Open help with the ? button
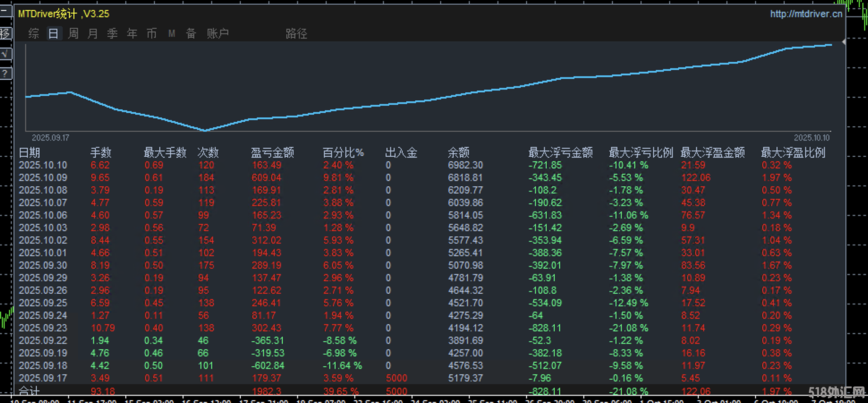 pyautogui.click(x=5, y=73)
